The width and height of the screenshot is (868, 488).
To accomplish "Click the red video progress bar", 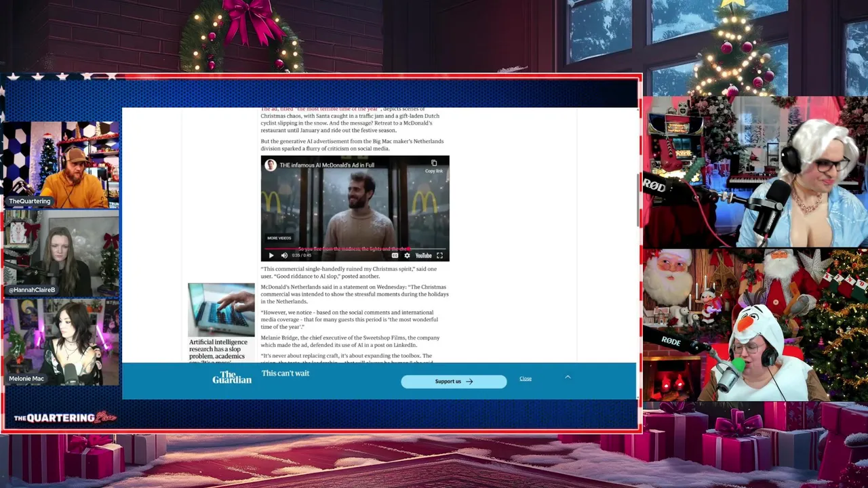I will (355, 249).
